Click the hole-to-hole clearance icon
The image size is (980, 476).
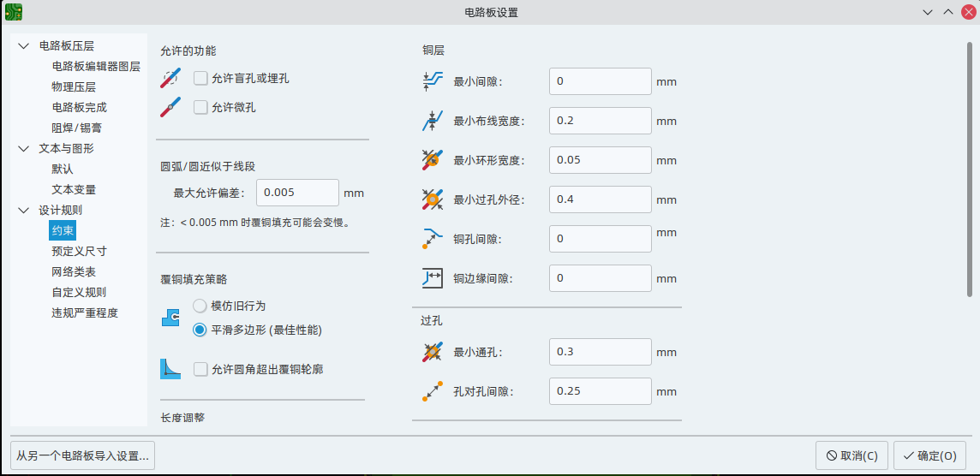[433, 391]
